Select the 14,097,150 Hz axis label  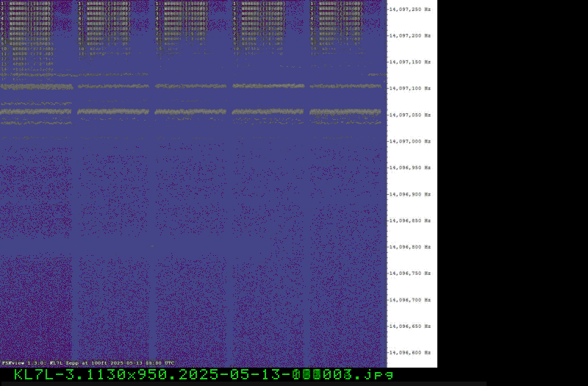pyautogui.click(x=410, y=62)
